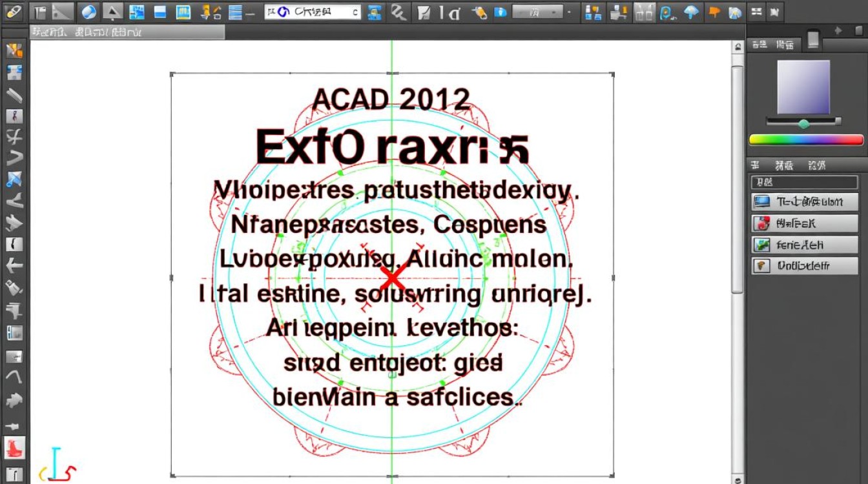Pick a hue on the rainbow color bar
Image resolution: width=868 pixels, height=484 pixels.
tap(804, 139)
